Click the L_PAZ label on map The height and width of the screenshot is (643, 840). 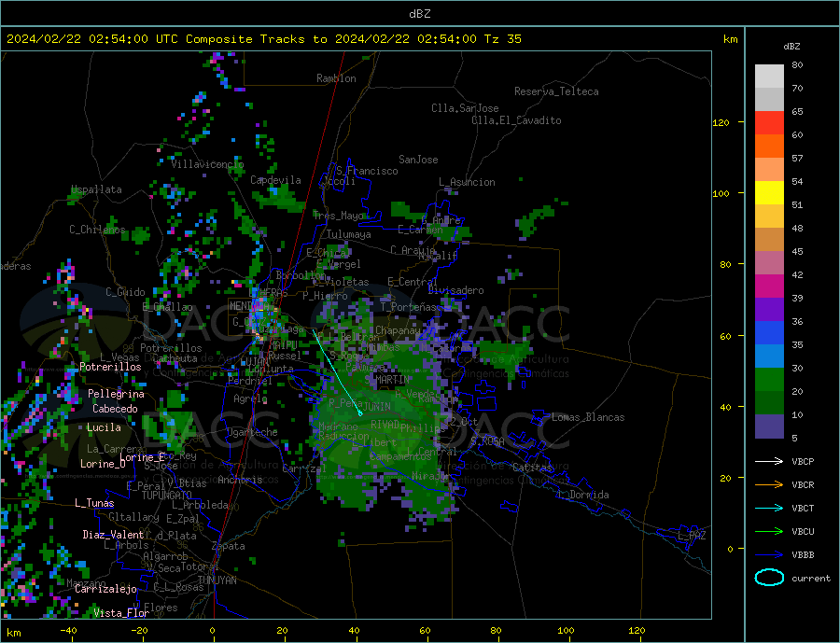pyautogui.click(x=693, y=536)
